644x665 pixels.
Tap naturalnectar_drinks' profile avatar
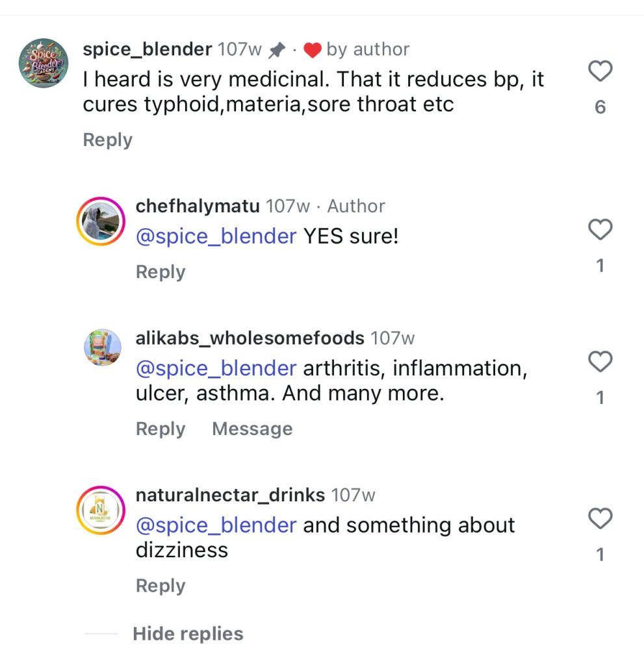pos(101,509)
